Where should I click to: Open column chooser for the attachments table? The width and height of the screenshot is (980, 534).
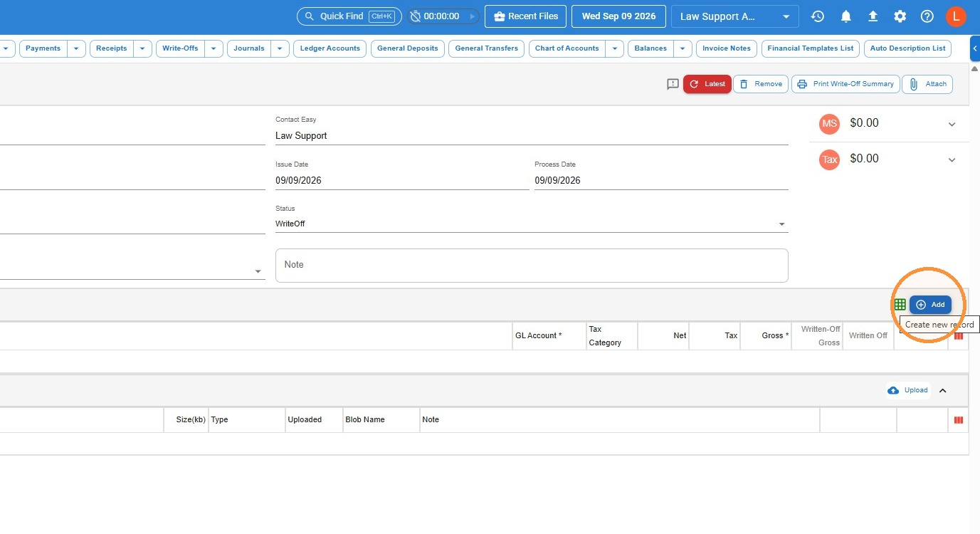click(x=959, y=420)
